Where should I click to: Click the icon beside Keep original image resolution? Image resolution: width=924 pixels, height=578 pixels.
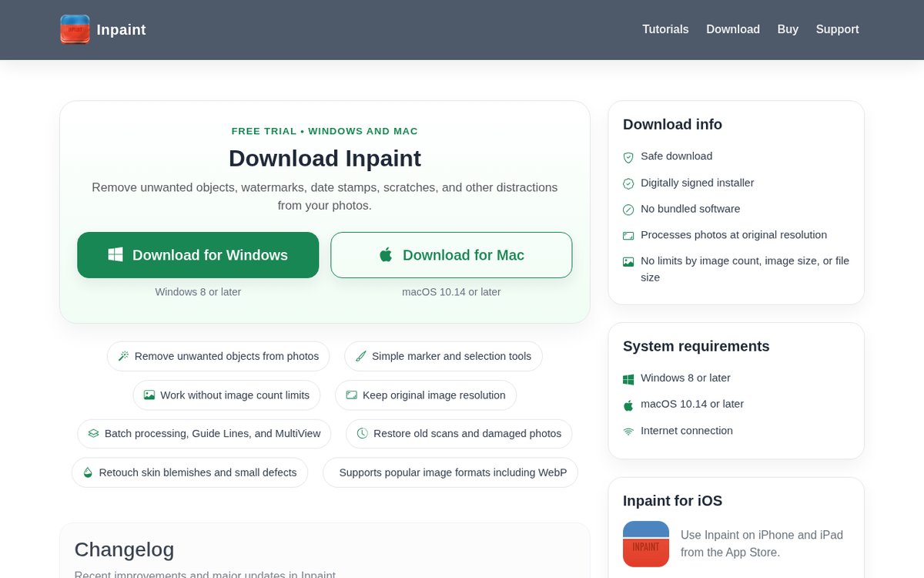tap(351, 395)
